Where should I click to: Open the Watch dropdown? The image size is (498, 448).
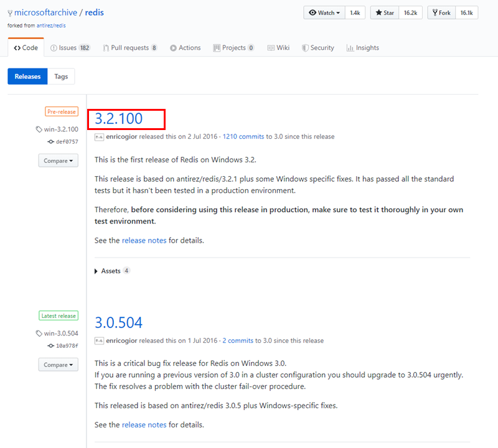click(x=324, y=12)
